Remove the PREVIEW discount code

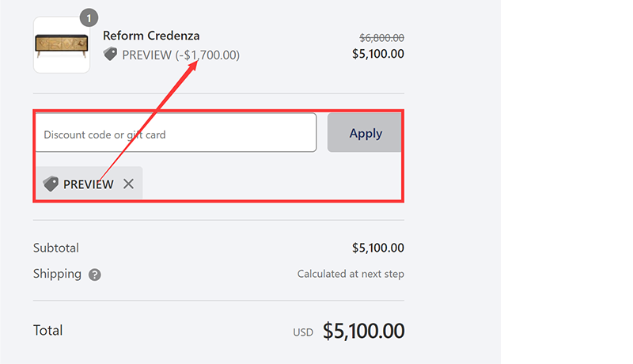[x=128, y=184]
